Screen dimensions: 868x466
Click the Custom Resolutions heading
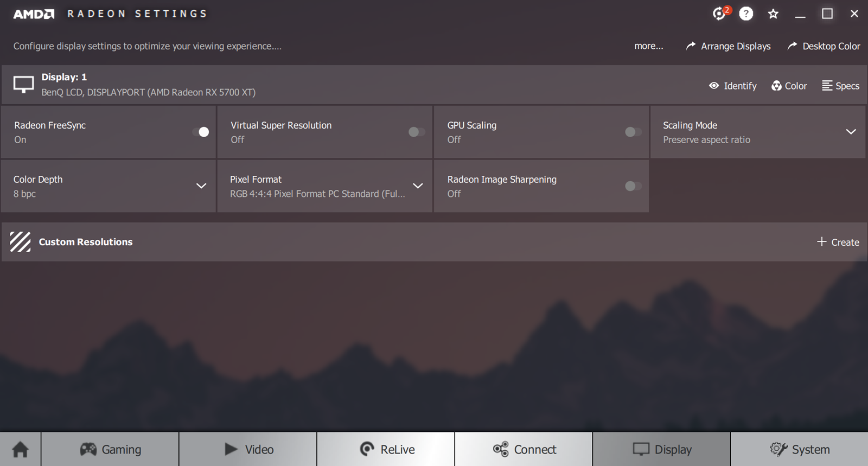[86, 242]
